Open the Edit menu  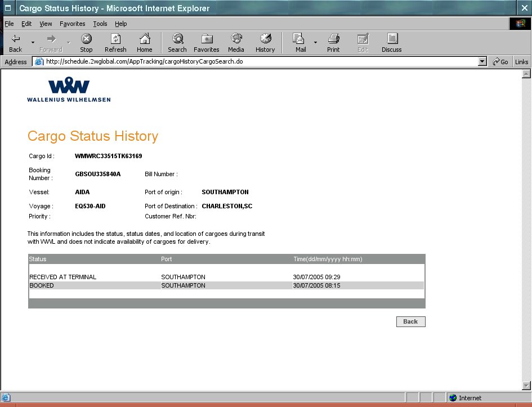click(x=26, y=24)
